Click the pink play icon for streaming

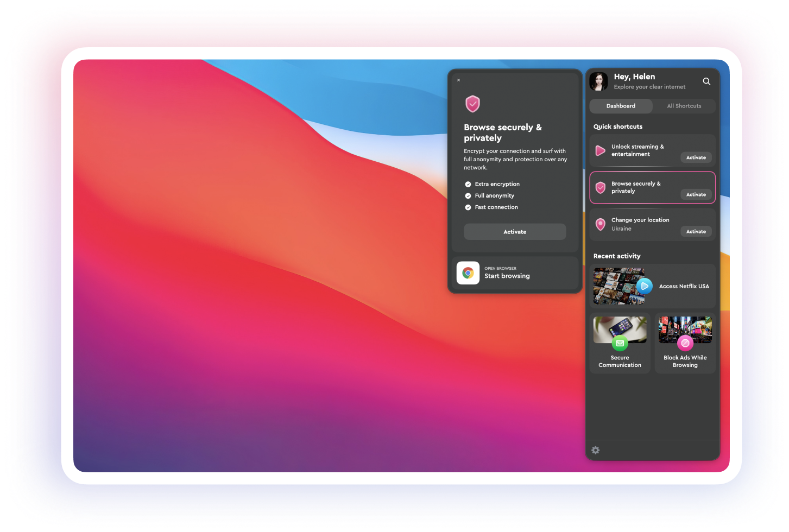[x=601, y=150]
